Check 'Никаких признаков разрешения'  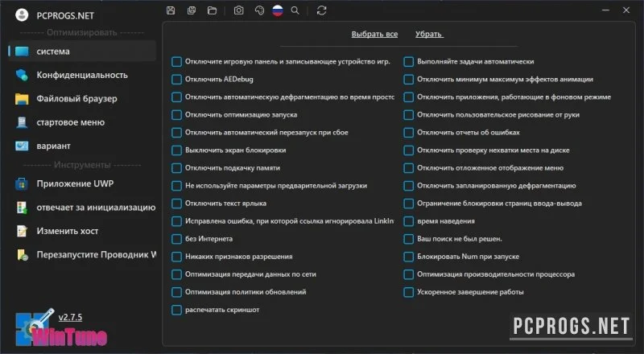176,257
